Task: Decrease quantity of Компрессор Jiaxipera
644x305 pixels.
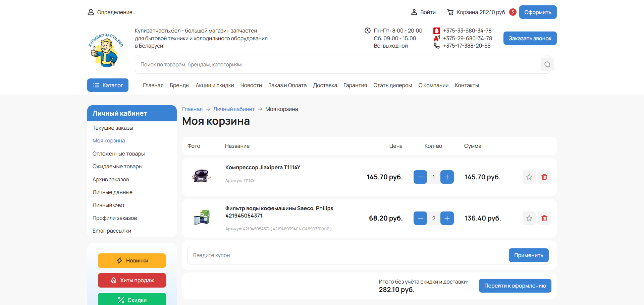Action: point(420,177)
